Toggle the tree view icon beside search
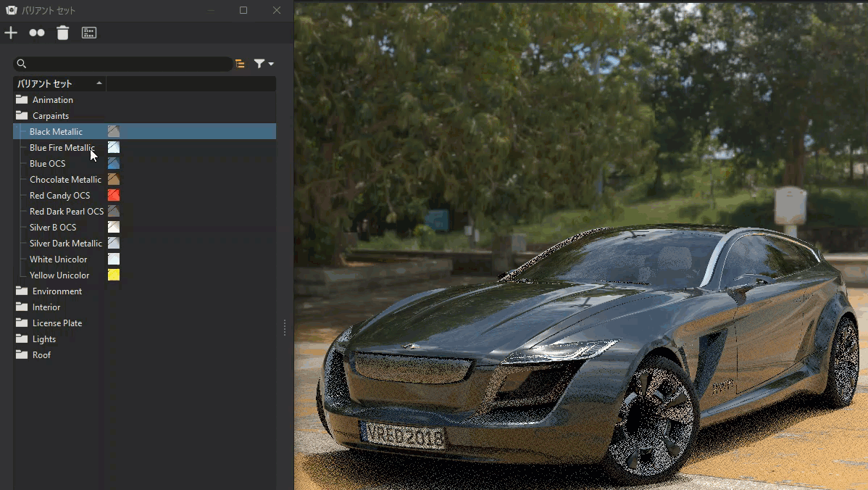This screenshot has height=490, width=868. 240,64
